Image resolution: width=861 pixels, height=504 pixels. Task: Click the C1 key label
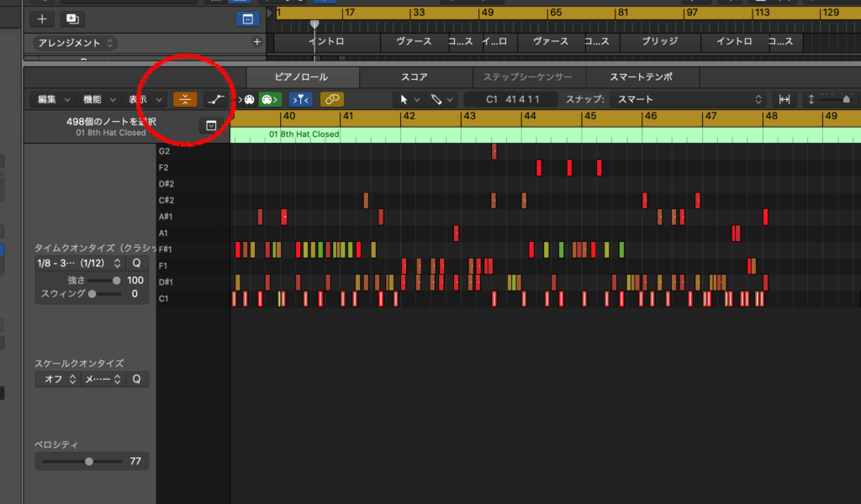tap(164, 299)
